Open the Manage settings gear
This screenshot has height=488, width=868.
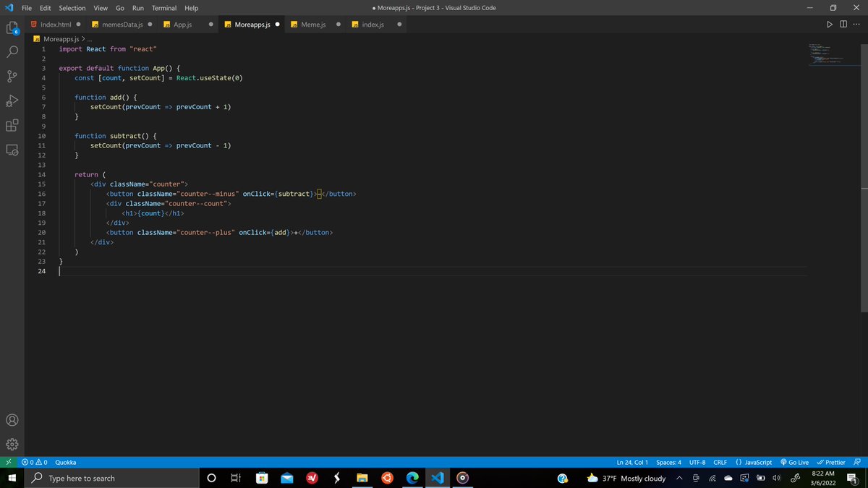(x=12, y=444)
